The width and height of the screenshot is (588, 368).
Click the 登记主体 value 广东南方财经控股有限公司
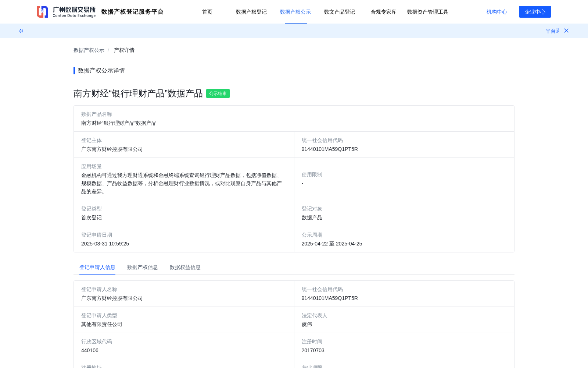112,149
